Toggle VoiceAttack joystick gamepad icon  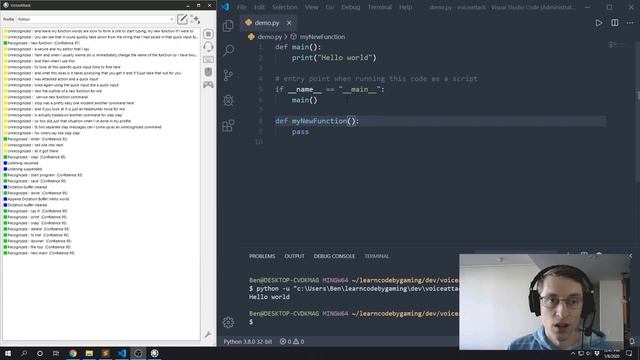click(x=208, y=84)
